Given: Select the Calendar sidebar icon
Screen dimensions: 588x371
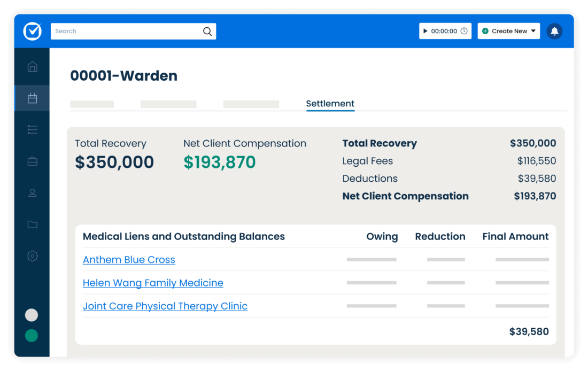Looking at the screenshot, I should coord(32,98).
